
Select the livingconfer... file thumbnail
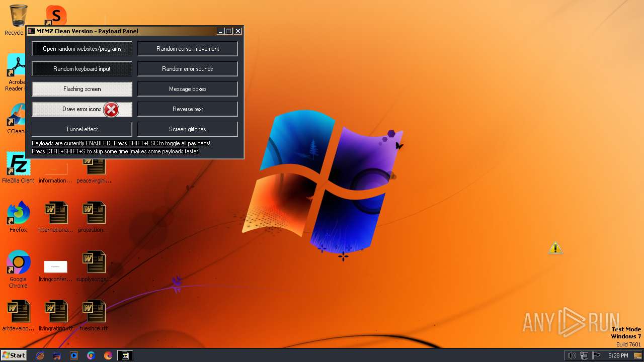55,270
